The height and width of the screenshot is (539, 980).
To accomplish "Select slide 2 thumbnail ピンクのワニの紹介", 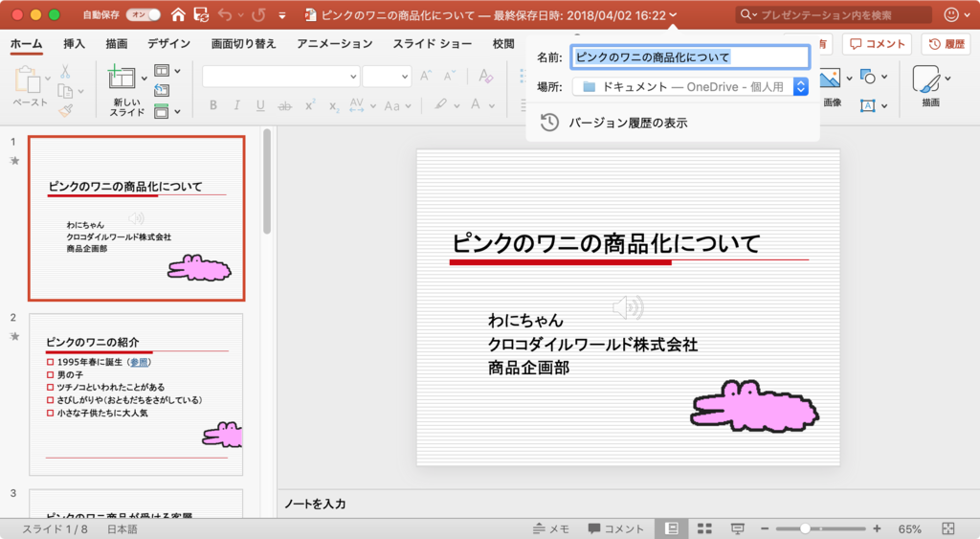I will click(x=136, y=394).
